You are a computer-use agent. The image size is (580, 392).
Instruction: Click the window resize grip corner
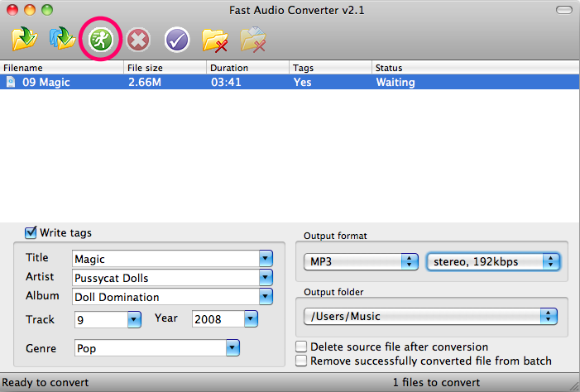[x=574, y=386]
